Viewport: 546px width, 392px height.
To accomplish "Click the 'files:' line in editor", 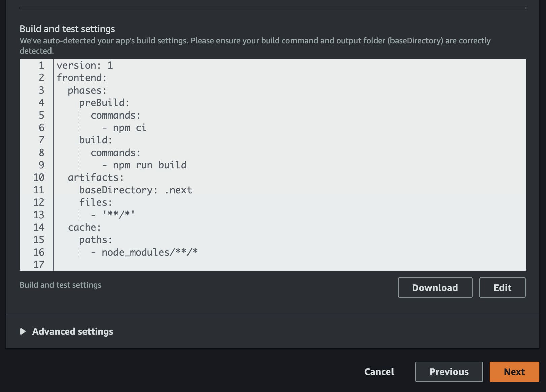I will click(x=96, y=202).
